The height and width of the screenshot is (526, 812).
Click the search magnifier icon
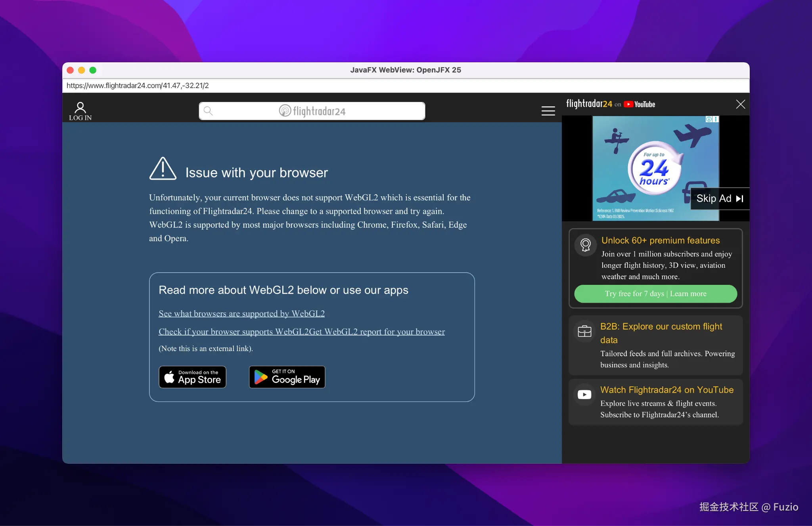(x=208, y=111)
